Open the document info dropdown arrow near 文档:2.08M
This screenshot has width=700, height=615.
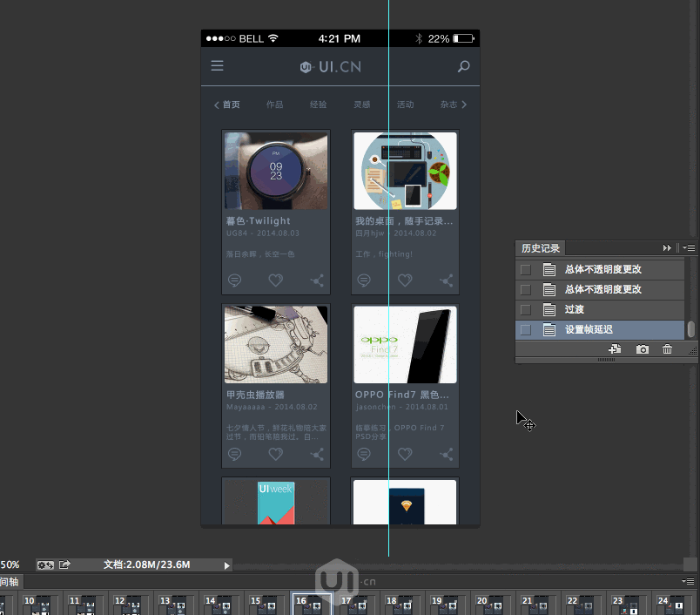225,564
